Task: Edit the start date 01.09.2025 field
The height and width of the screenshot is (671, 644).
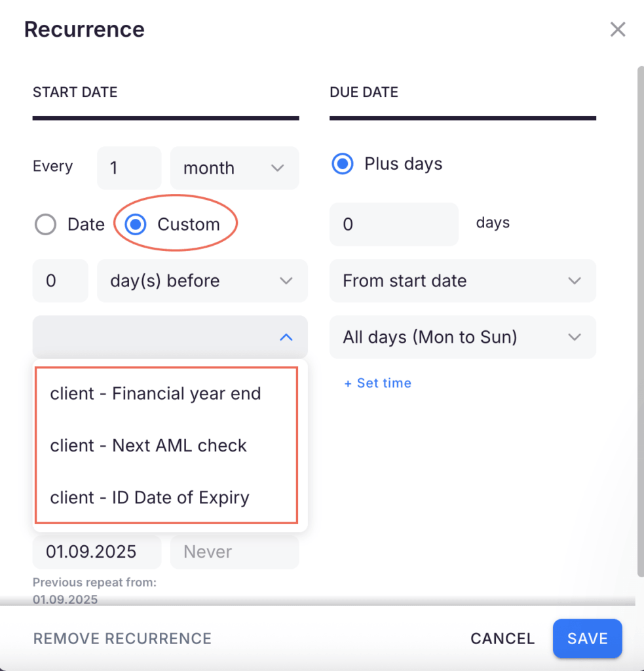Action: tap(96, 552)
